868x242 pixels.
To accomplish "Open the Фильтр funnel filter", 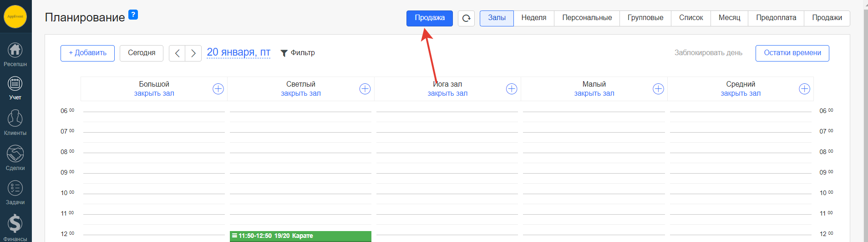I will click(298, 53).
